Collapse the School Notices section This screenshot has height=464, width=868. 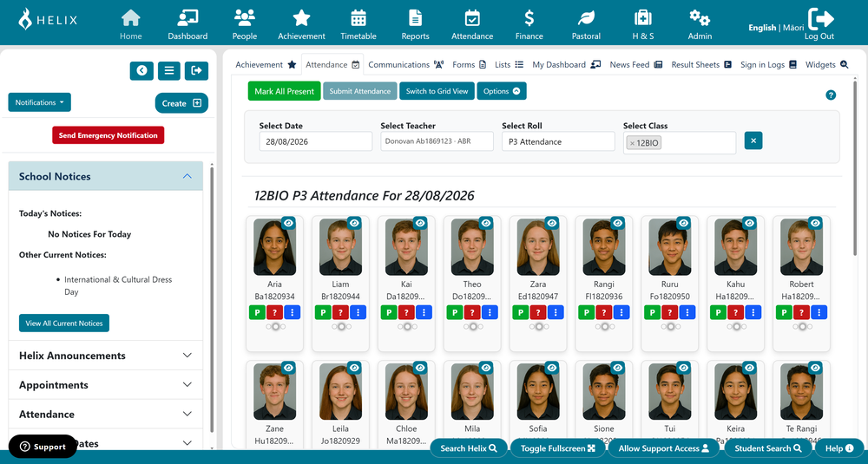click(x=106, y=176)
